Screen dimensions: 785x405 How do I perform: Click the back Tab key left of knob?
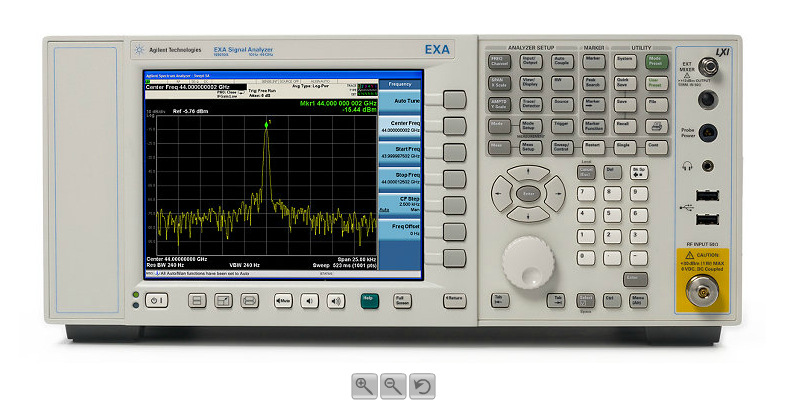(499, 300)
